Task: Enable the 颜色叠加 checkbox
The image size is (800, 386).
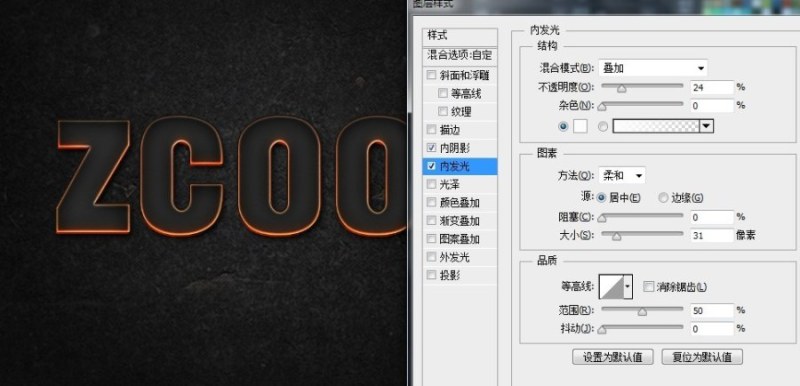Action: [432, 202]
